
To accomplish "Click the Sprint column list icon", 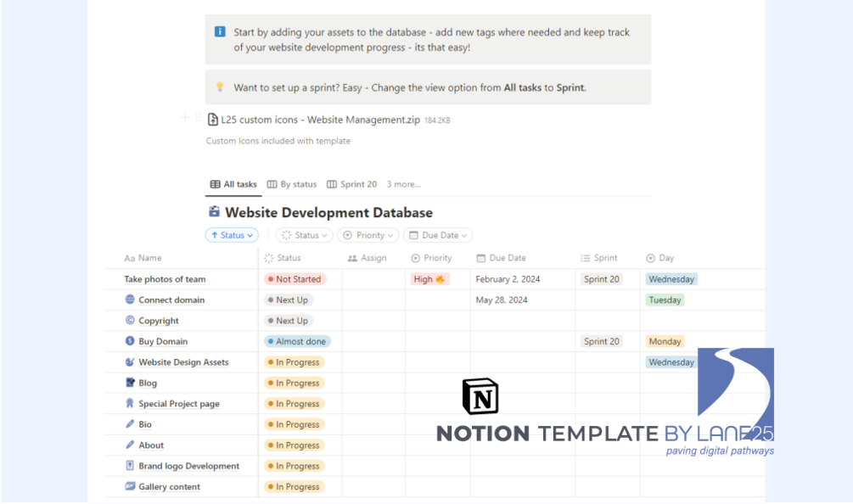I will pyautogui.click(x=586, y=258).
